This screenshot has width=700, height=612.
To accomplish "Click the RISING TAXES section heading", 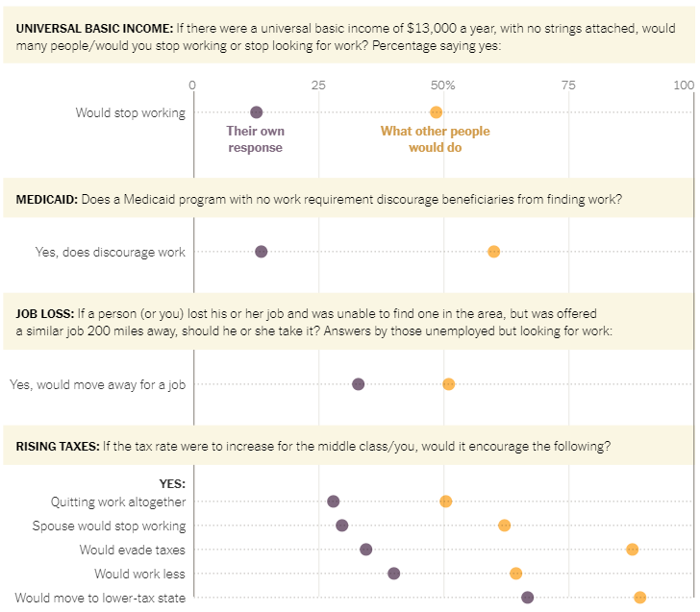I will [57, 447].
